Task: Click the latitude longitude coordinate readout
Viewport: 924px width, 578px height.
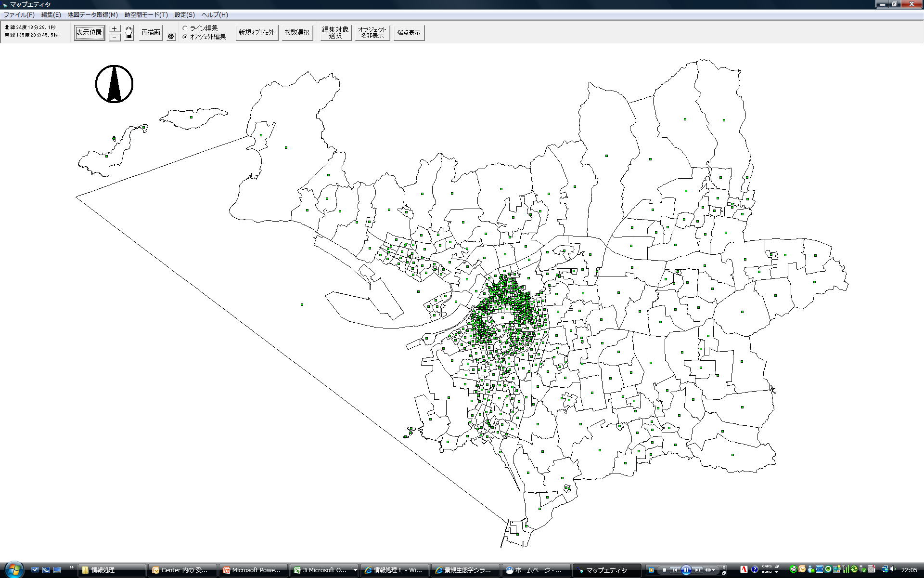Action: (32, 31)
